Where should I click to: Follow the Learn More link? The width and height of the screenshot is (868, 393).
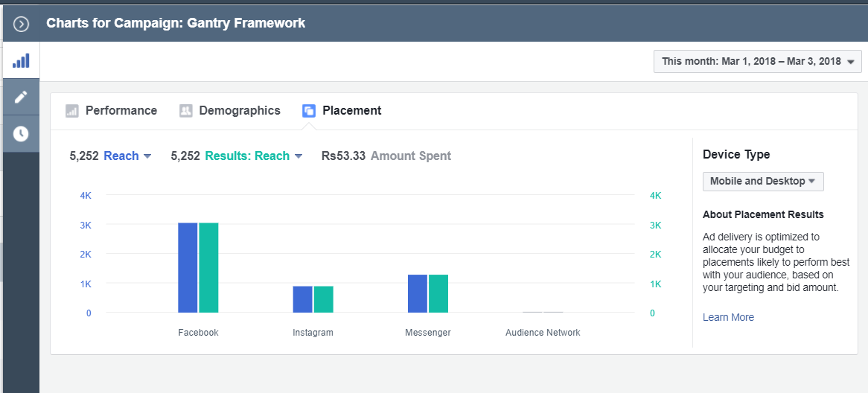(728, 317)
